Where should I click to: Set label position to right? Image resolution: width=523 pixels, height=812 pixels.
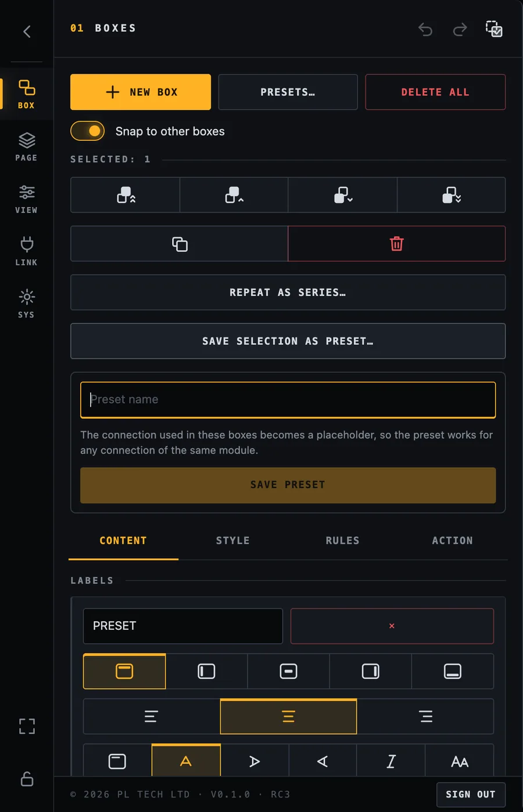pyautogui.click(x=370, y=671)
